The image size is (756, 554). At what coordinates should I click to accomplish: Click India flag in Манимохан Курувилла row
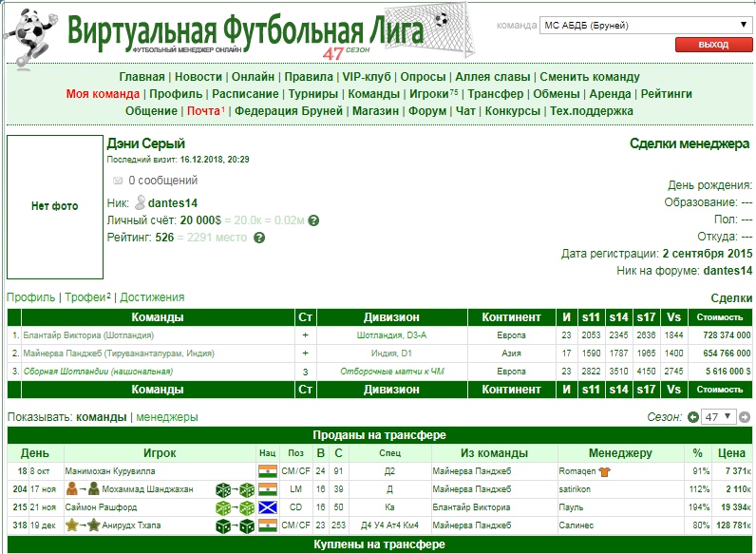[x=267, y=471]
